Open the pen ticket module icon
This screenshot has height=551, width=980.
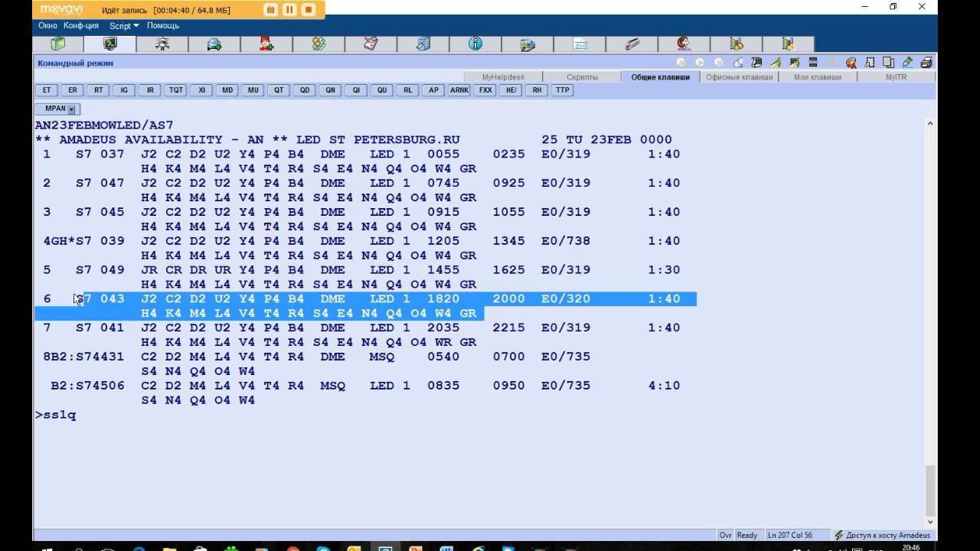pos(632,44)
